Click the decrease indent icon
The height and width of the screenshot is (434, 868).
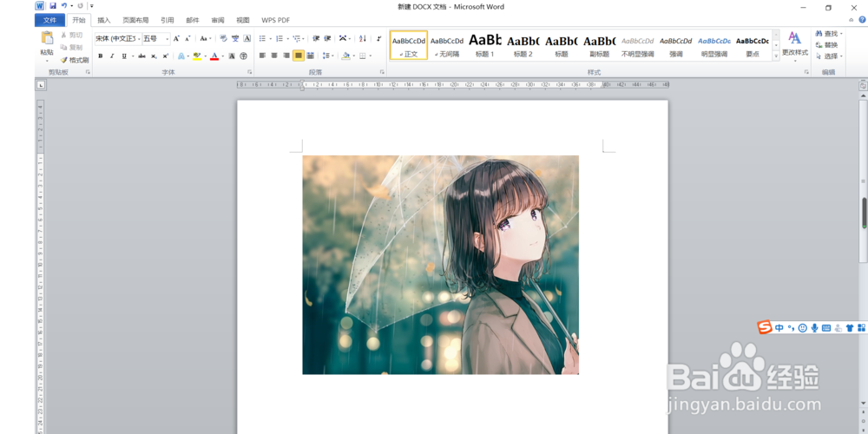pos(316,39)
